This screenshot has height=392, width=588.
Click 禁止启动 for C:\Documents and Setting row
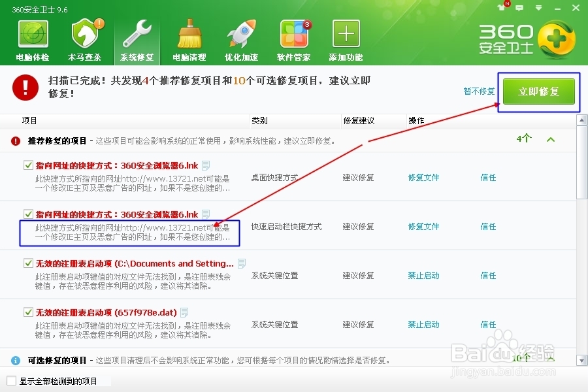423,276
